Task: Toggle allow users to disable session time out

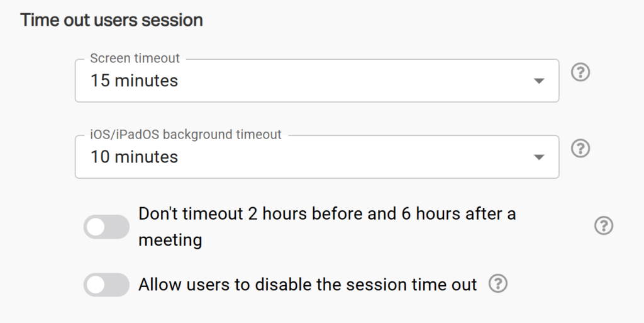Action: 106,285
